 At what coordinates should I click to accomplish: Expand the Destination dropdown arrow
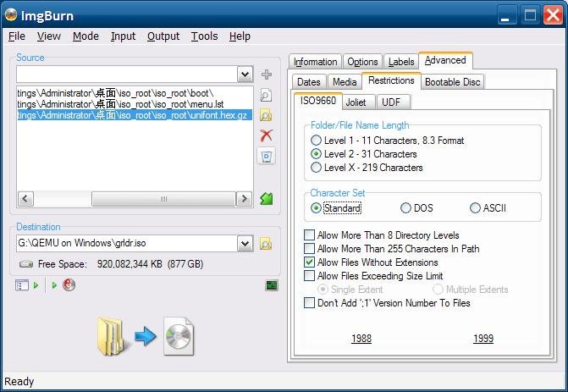point(245,244)
